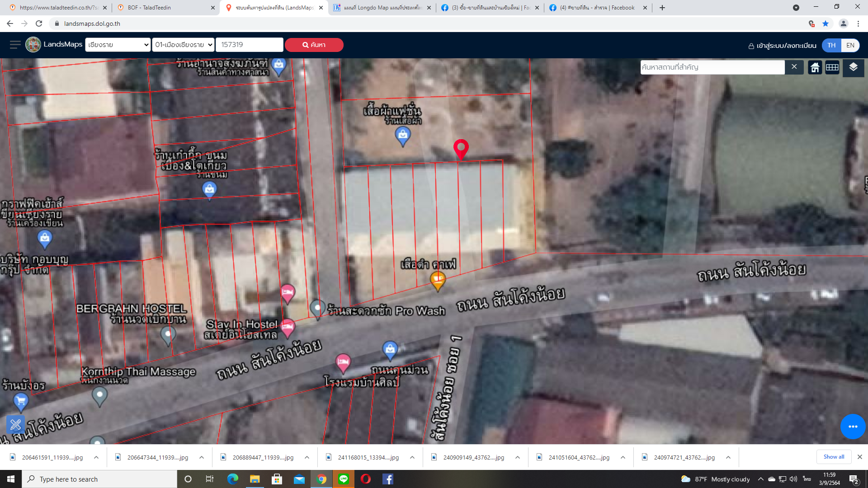
Task: Click the Type here to search box
Action: click(99, 479)
